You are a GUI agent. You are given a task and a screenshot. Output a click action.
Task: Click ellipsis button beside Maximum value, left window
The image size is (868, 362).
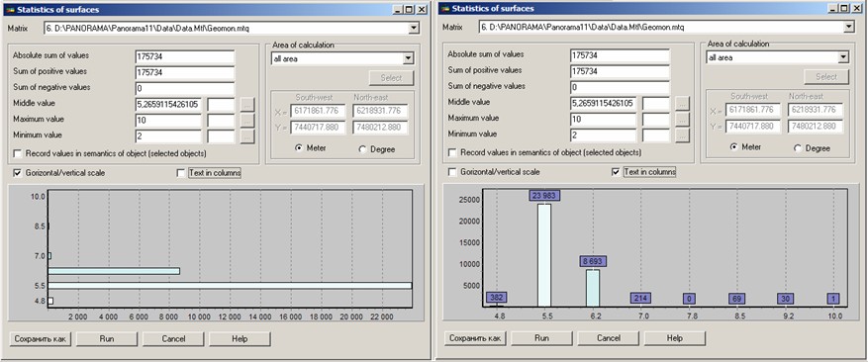coord(247,120)
